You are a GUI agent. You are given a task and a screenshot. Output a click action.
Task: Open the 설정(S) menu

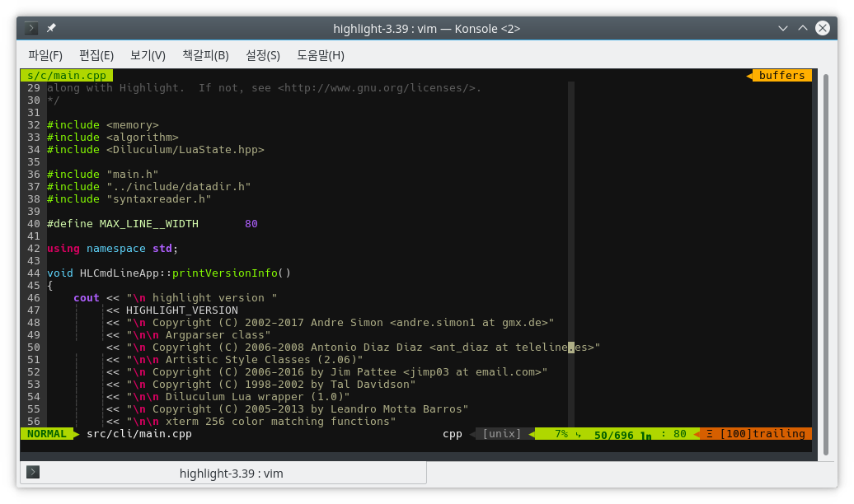click(x=262, y=55)
